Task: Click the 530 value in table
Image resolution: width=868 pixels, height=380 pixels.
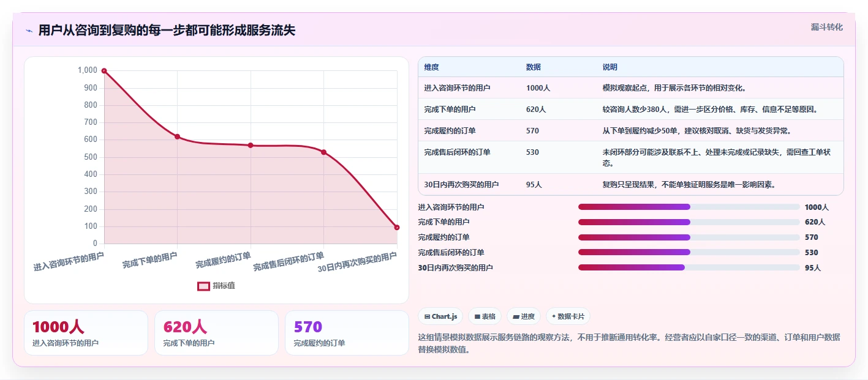Action: [532, 152]
